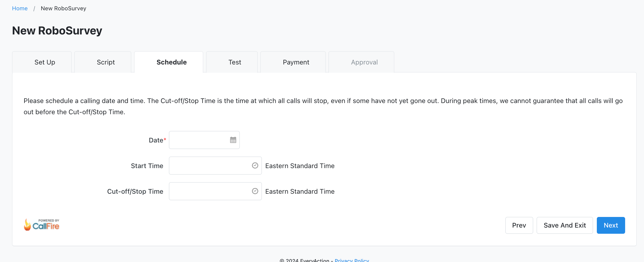The image size is (644, 262).
Task: Open the Date calendar picker icon
Action: [233, 140]
